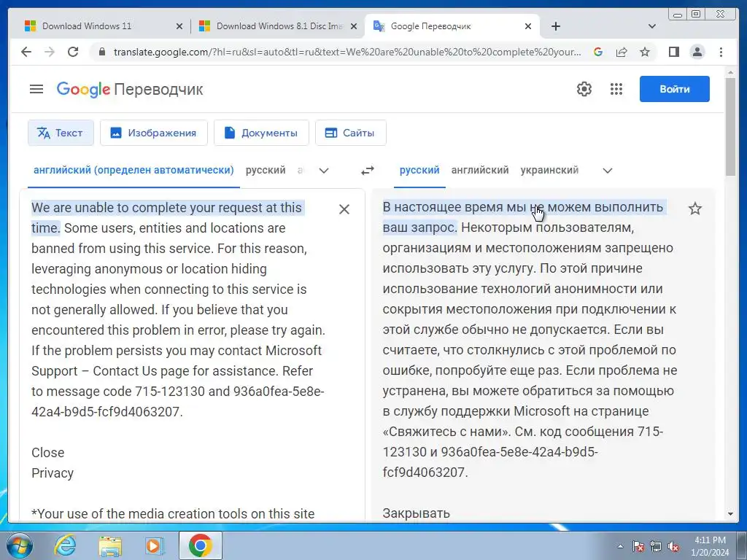747x560 pixels.
Task: Select the Изображения translation mode
Action: 153,133
